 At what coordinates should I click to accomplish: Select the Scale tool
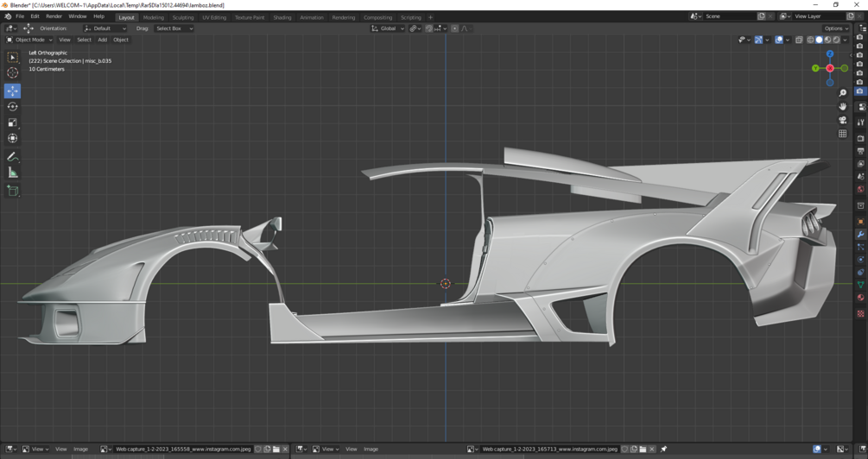pyautogui.click(x=12, y=123)
